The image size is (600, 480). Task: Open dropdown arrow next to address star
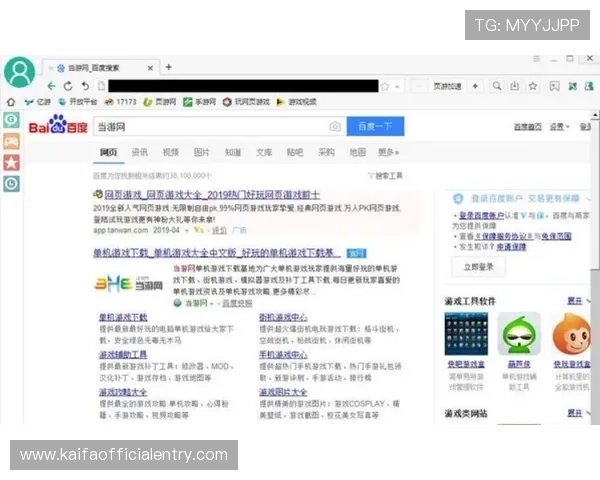[398, 87]
